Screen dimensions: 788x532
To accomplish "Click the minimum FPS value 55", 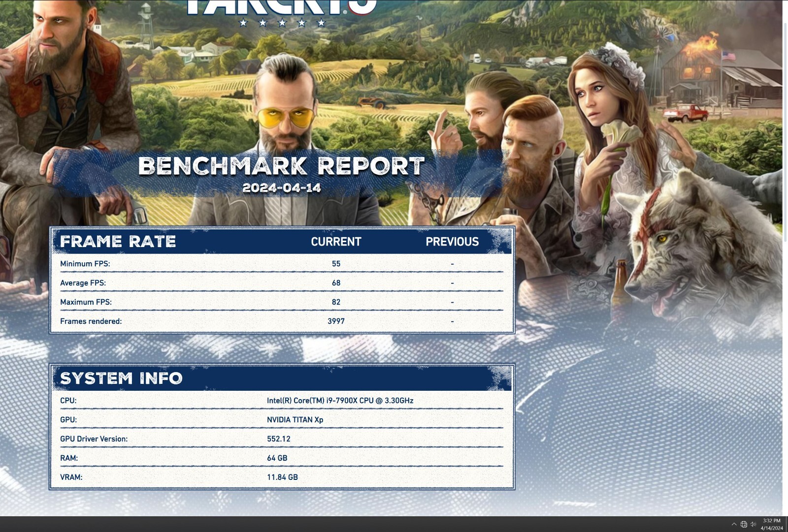I will 336,264.
